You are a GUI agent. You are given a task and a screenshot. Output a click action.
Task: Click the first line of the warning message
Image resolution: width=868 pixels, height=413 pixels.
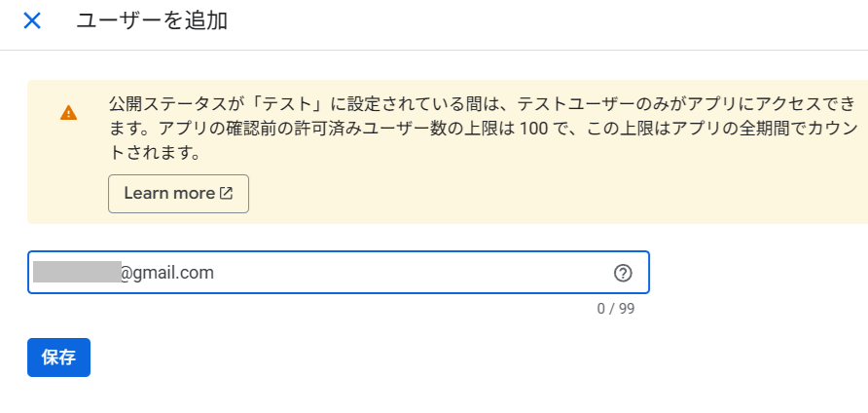(482, 103)
